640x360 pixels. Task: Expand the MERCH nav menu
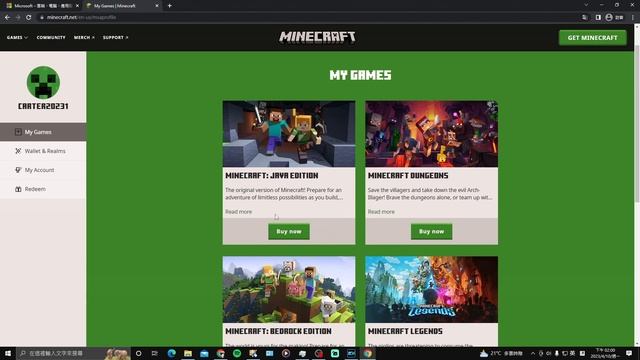tap(84, 38)
